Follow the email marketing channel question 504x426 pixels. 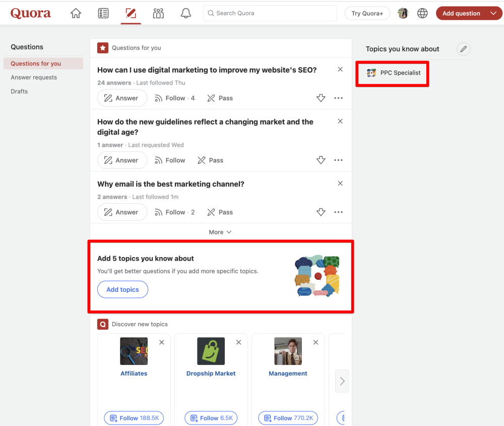174,212
